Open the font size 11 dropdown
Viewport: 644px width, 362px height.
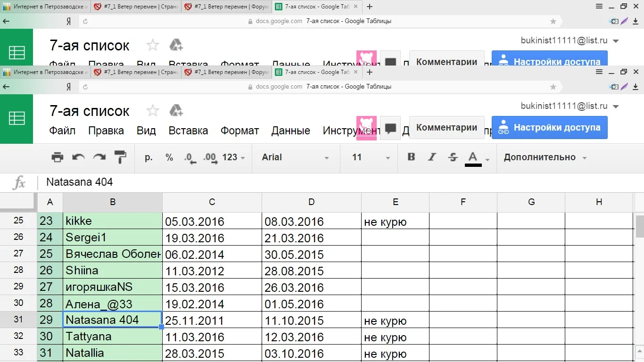pos(371,157)
